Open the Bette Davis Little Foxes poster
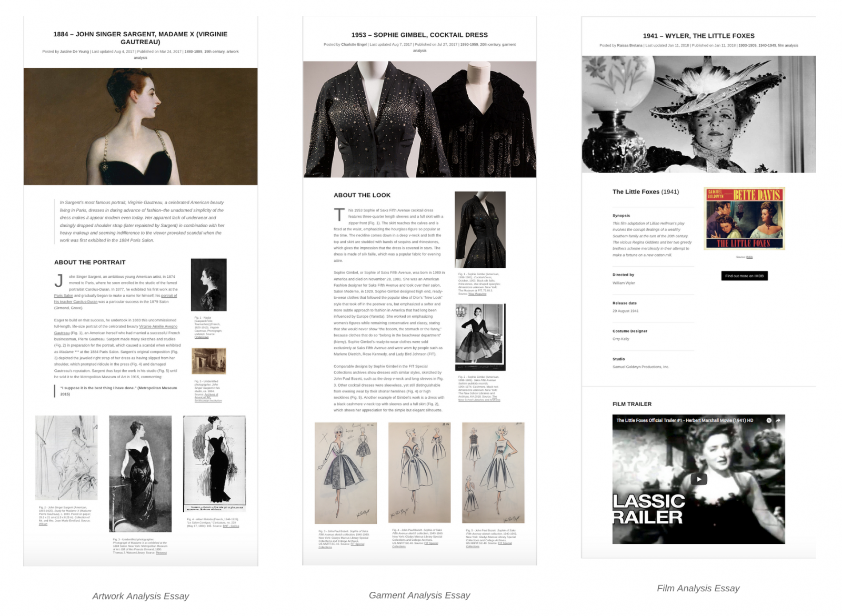Viewport: 842px width, 616px height. 744,218
